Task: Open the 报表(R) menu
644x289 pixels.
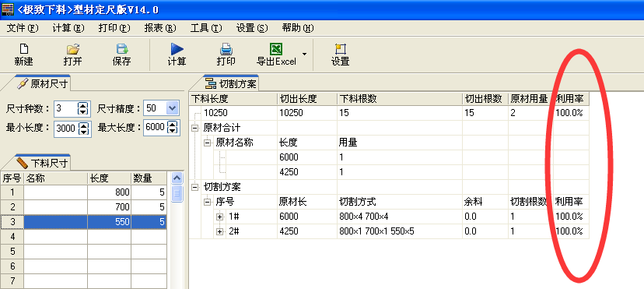Action: (x=160, y=28)
